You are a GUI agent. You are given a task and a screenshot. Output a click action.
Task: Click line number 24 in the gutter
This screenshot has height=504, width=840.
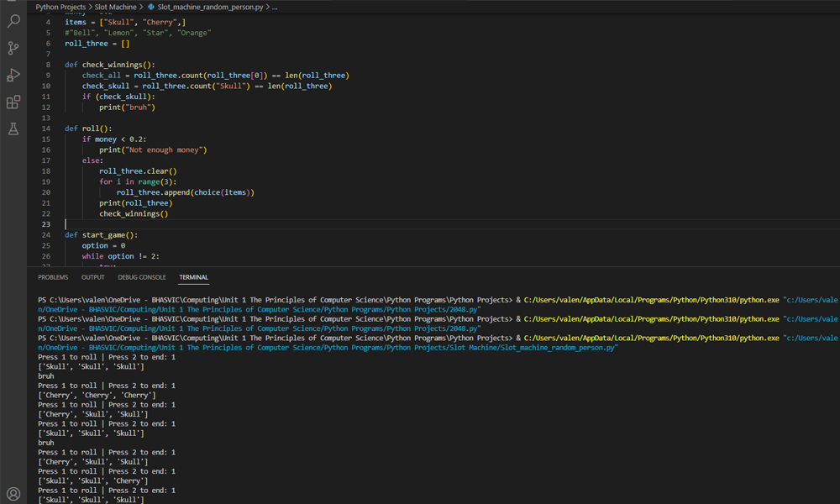click(x=46, y=235)
